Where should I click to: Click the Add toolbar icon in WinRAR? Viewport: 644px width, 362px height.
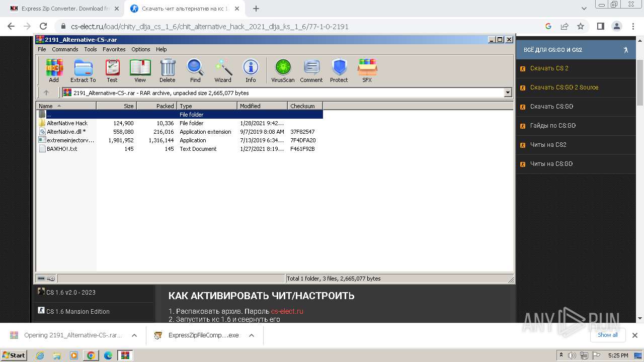pos(54,71)
